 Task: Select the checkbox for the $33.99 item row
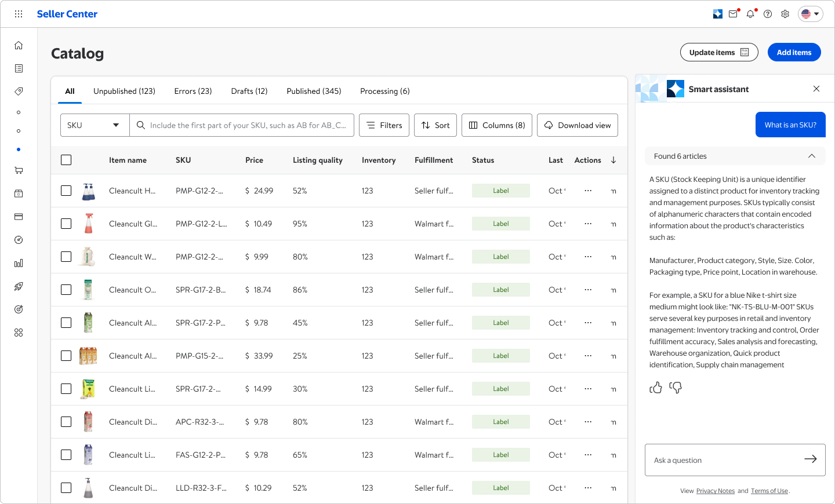coord(66,356)
